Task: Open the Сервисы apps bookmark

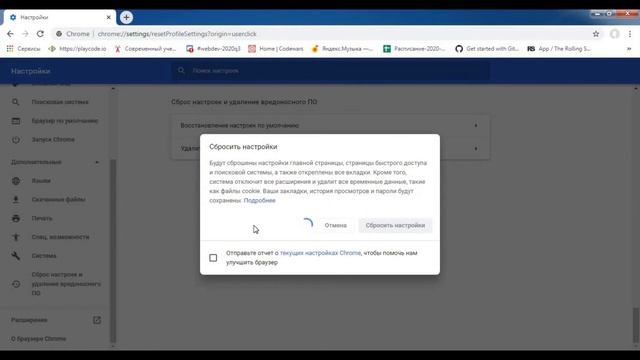Action: [24, 49]
